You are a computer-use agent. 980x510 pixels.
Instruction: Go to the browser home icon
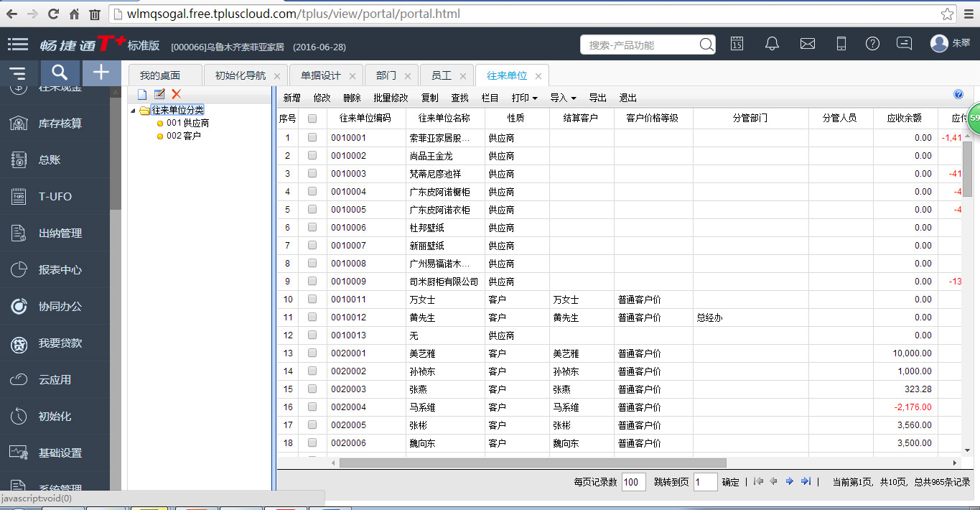point(74,14)
